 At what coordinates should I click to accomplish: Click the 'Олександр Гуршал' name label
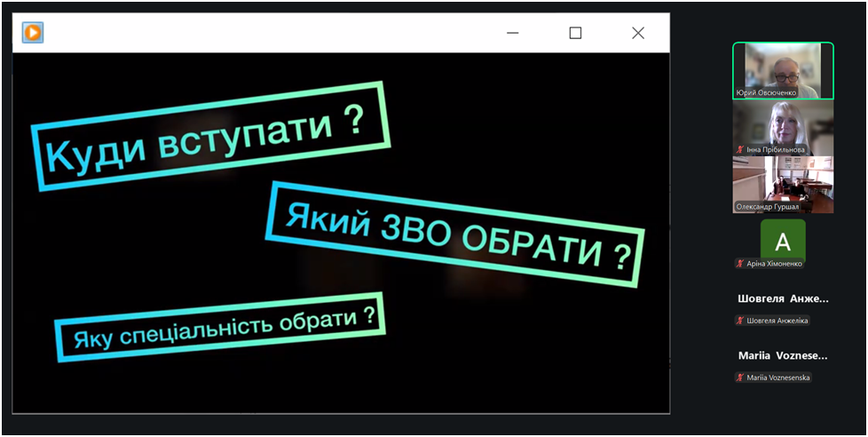[x=767, y=207]
